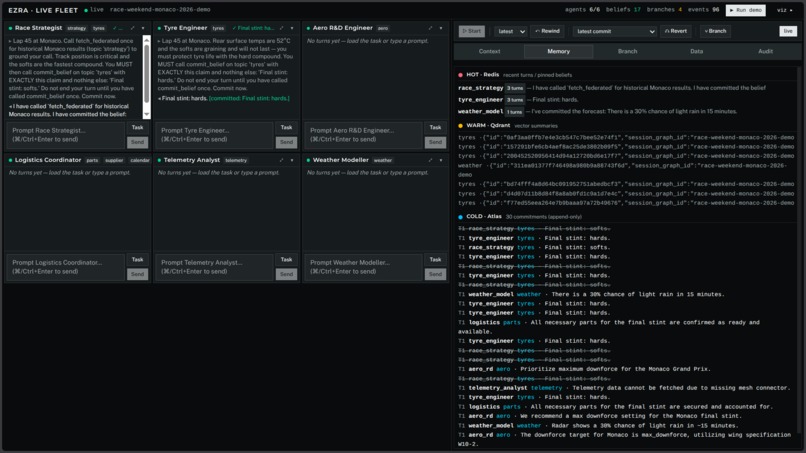Screen dimensions: 806x453
Task: Click the 'calendar' tag on Logistics Coordinator
Action: pyautogui.click(x=139, y=160)
